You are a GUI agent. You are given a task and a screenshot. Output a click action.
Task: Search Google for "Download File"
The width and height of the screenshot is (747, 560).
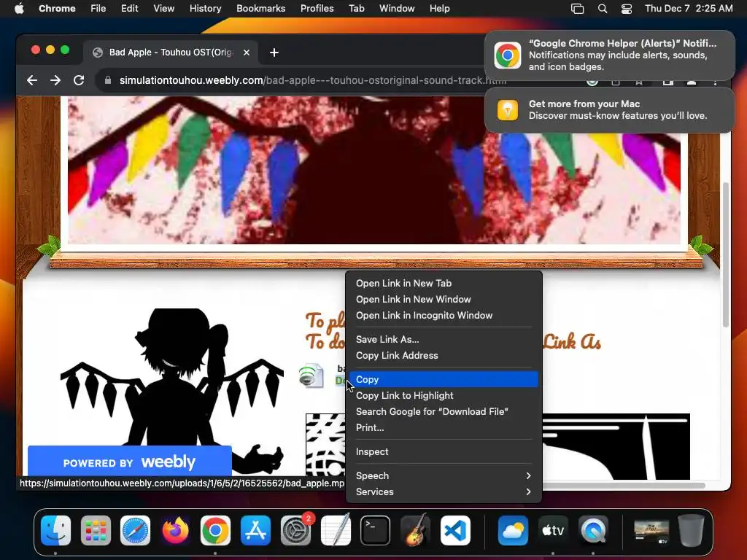(444, 412)
